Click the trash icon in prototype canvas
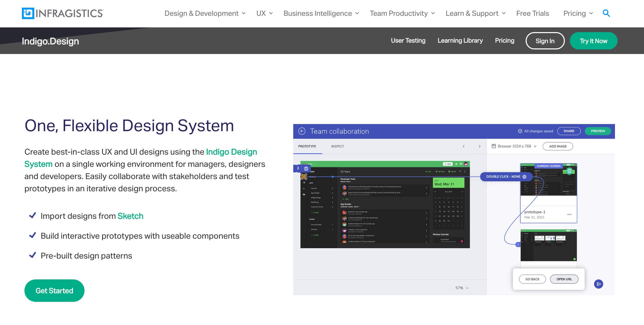Viewport: 644px width, 325px height. [x=306, y=169]
